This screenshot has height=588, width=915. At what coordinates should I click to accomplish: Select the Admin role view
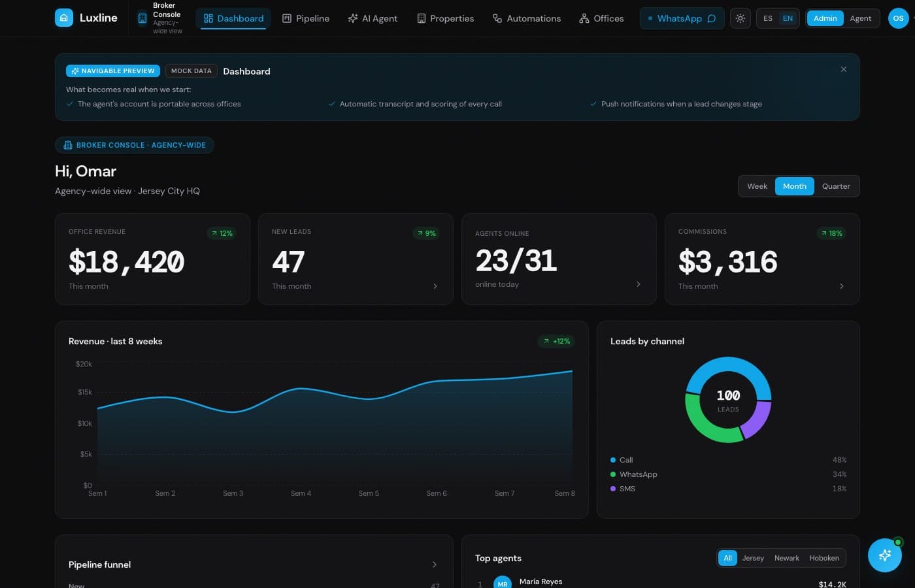[x=825, y=18]
